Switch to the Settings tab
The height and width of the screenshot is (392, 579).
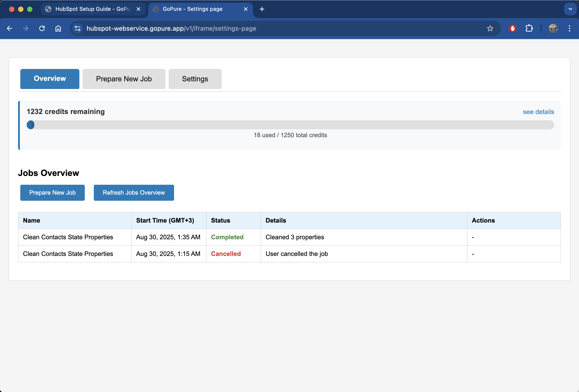[x=195, y=79]
